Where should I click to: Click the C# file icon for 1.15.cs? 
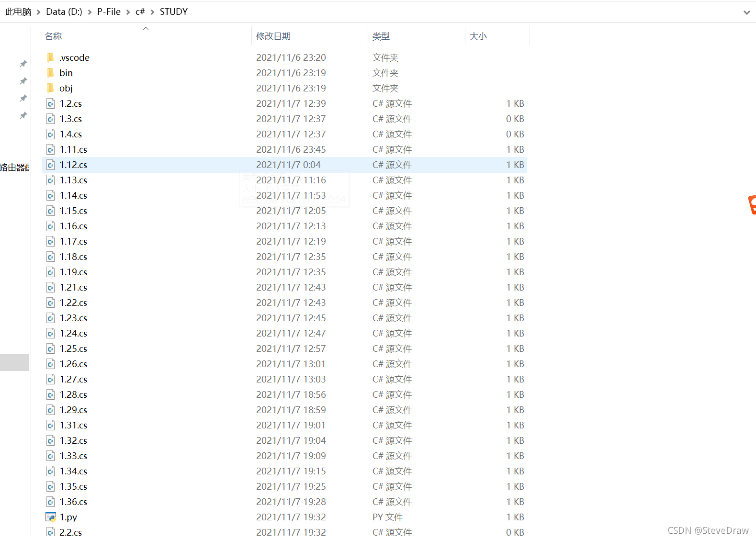coord(50,211)
